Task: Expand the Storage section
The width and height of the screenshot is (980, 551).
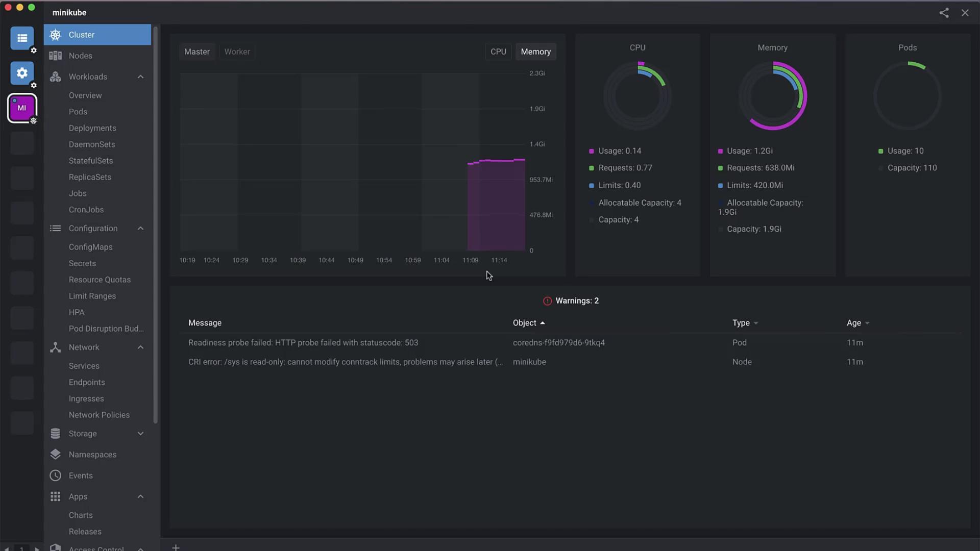Action: 140,434
